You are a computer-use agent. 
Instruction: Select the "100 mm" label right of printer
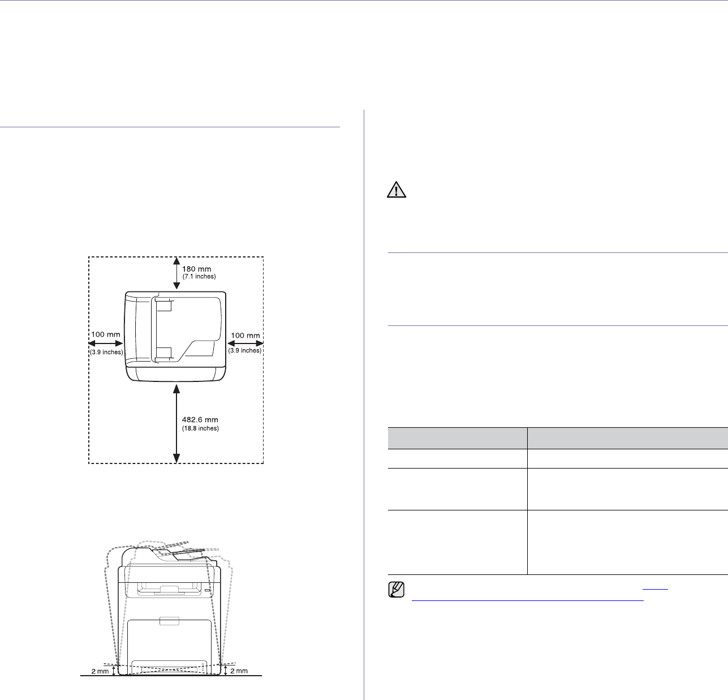(245, 334)
